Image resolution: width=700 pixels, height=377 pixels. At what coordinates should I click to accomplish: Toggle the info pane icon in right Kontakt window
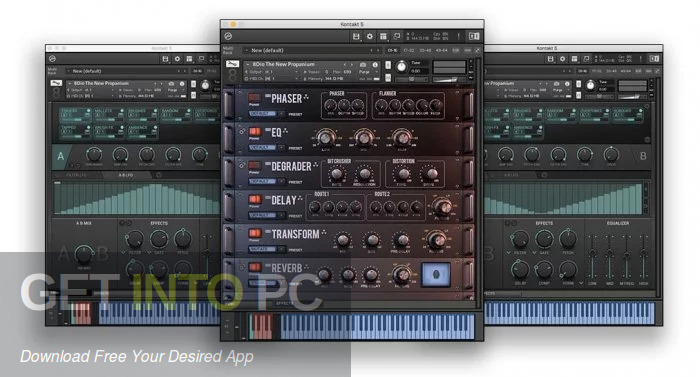[654, 59]
